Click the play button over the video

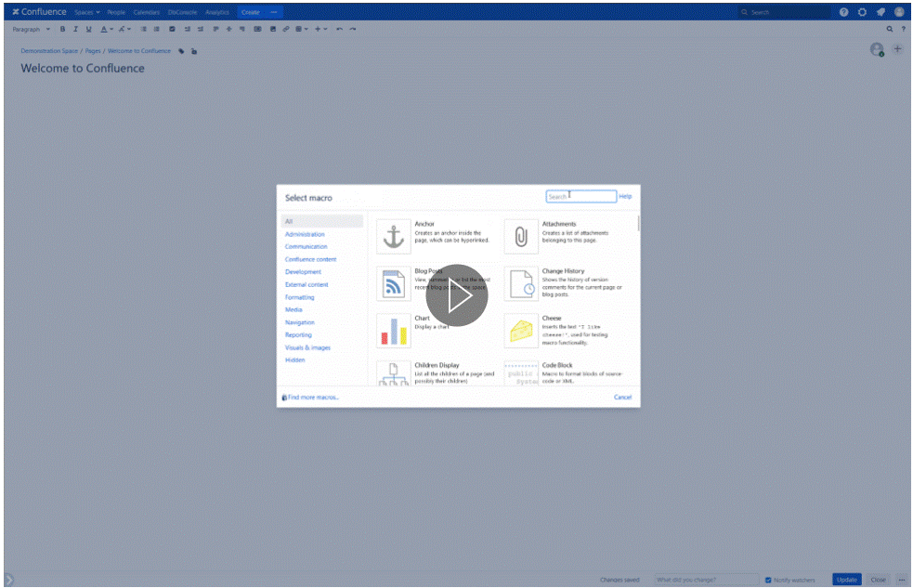[x=456, y=294]
